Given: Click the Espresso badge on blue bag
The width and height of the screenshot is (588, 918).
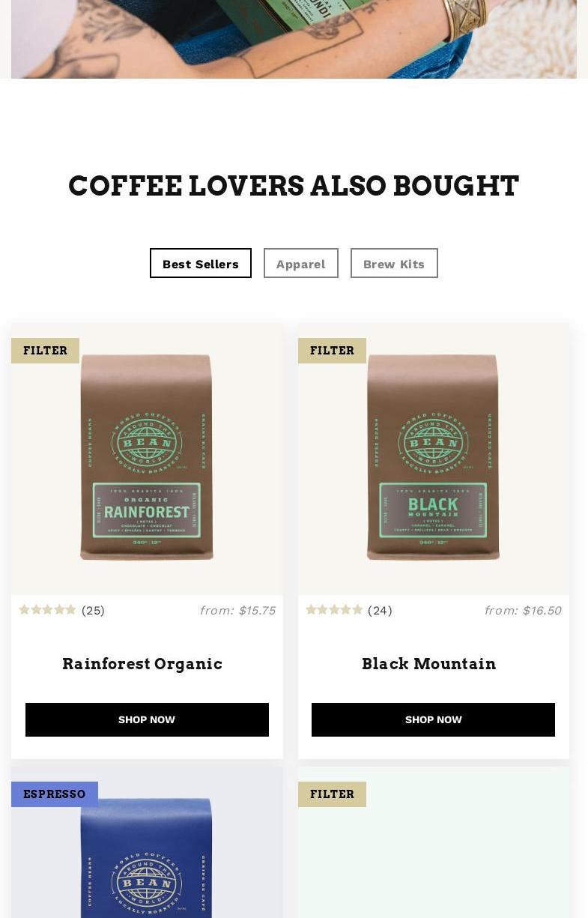Looking at the screenshot, I should (55, 794).
